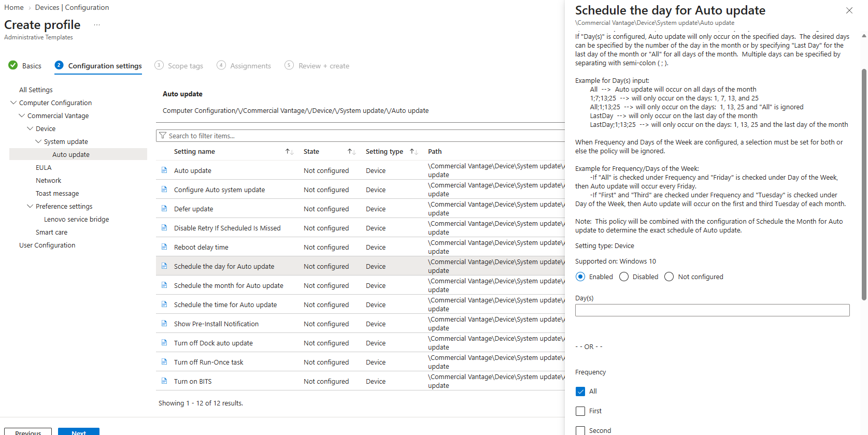Select the Disabled radio button
The height and width of the screenshot is (435, 868).
[624, 277]
